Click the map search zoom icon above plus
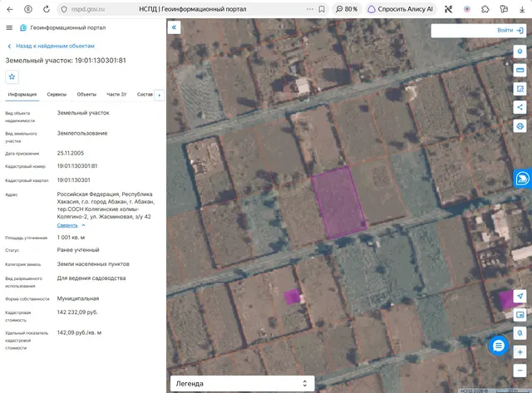 coord(520,333)
